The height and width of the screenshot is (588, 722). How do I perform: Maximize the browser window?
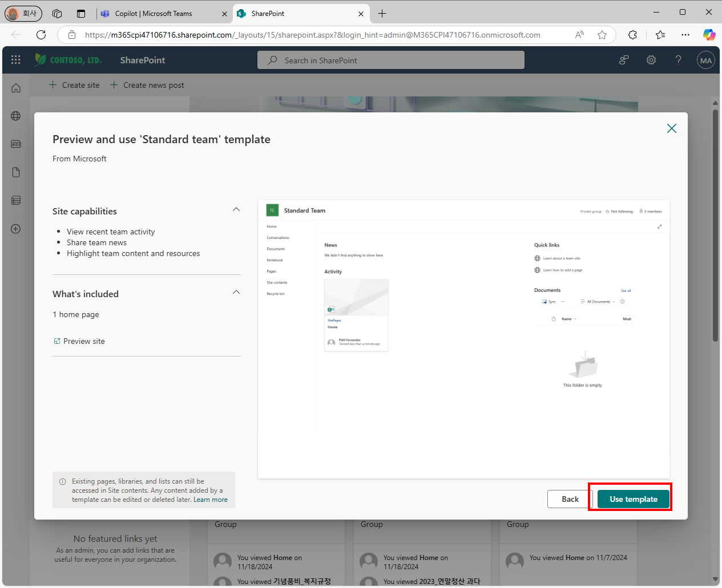[683, 12]
